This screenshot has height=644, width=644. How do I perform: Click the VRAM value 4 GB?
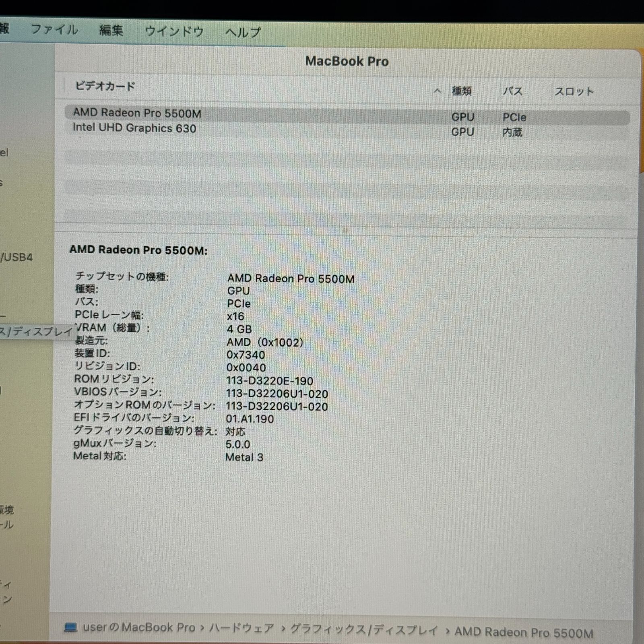click(239, 329)
